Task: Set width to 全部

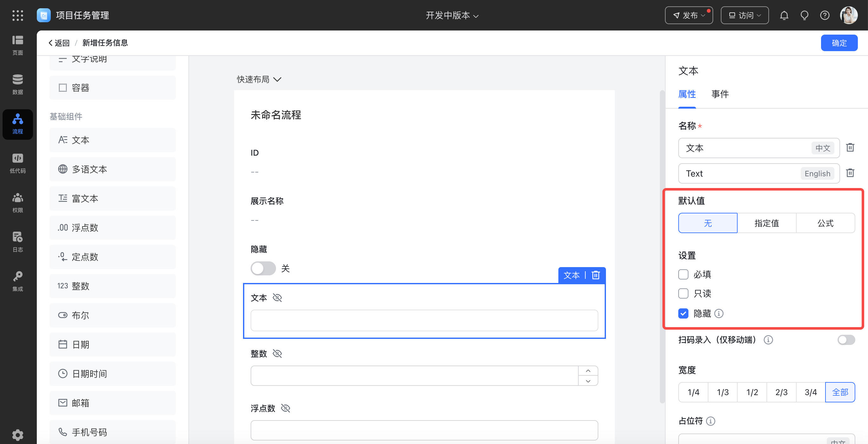Action: pyautogui.click(x=840, y=392)
